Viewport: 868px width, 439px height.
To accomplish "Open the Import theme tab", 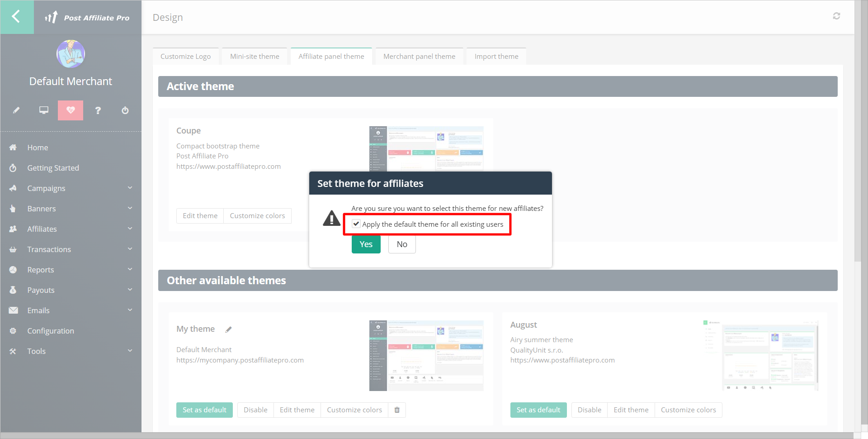I will pyautogui.click(x=496, y=57).
